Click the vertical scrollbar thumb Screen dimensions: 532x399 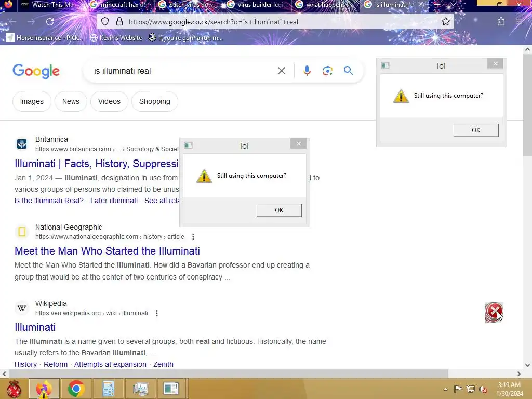(527, 104)
